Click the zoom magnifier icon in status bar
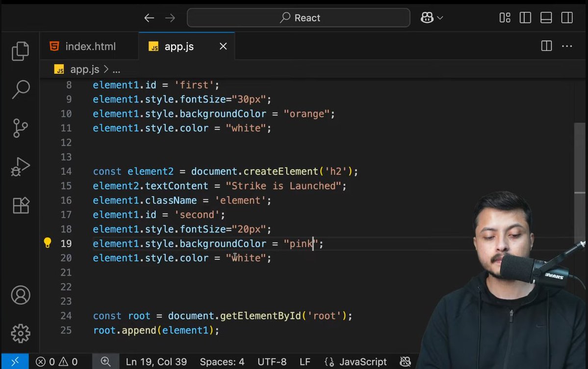The height and width of the screenshot is (369, 588). click(x=105, y=361)
